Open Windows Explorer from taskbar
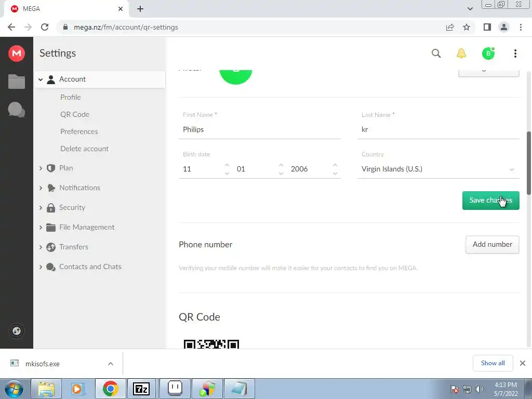Viewport: 532px width, 399px height. click(x=46, y=389)
